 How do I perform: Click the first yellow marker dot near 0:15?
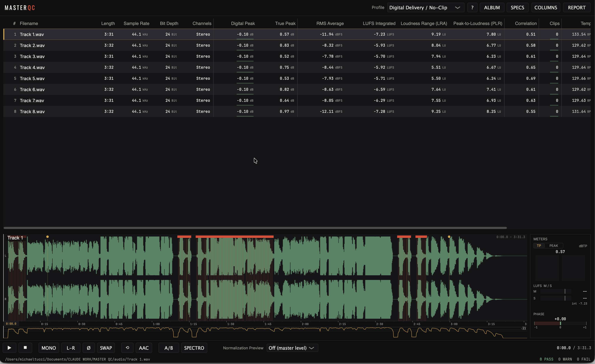click(x=47, y=237)
